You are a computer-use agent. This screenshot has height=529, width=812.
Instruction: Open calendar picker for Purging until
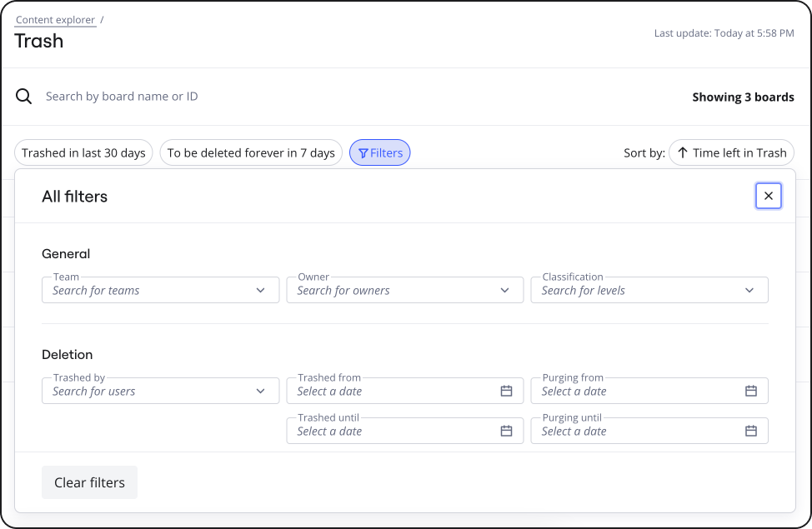750,431
